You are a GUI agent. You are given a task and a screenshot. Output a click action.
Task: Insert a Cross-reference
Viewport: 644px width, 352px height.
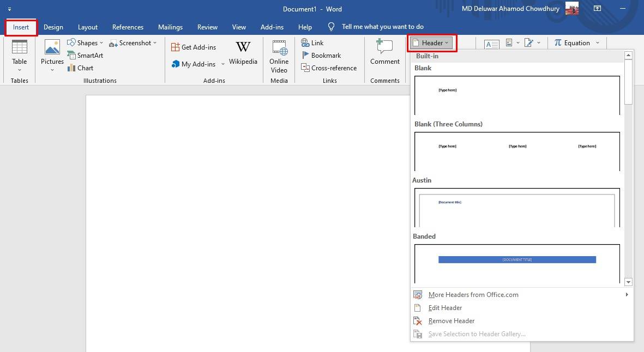click(x=329, y=68)
